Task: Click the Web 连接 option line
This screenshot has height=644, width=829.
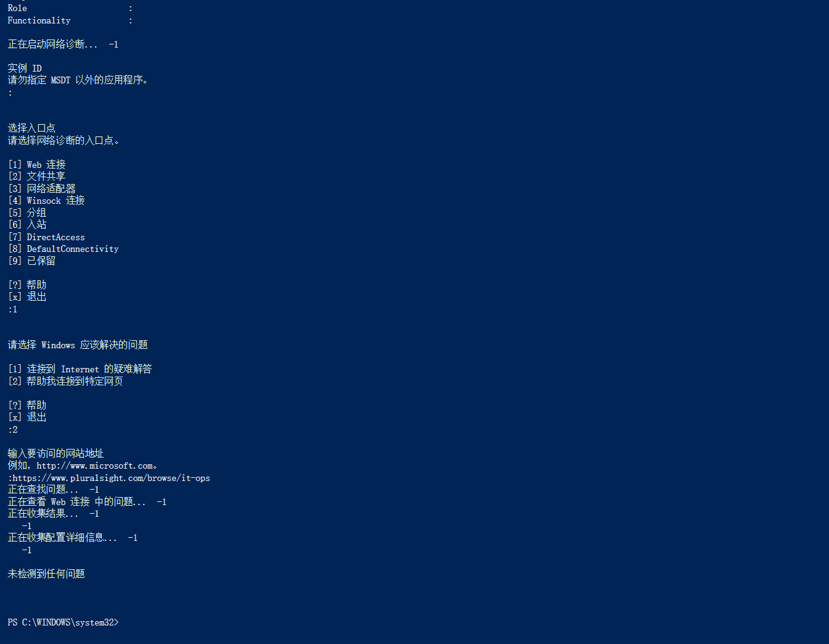Action: tap(36, 164)
